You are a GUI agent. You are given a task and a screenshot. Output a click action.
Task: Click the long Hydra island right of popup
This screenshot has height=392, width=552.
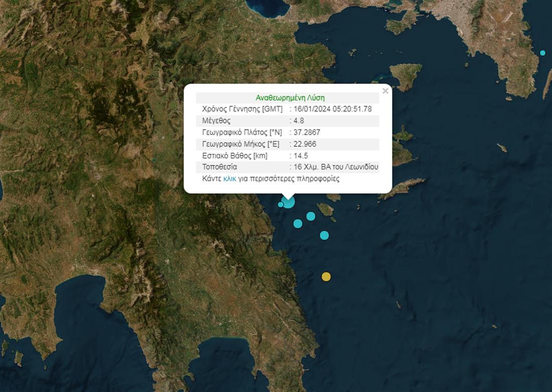(402, 188)
